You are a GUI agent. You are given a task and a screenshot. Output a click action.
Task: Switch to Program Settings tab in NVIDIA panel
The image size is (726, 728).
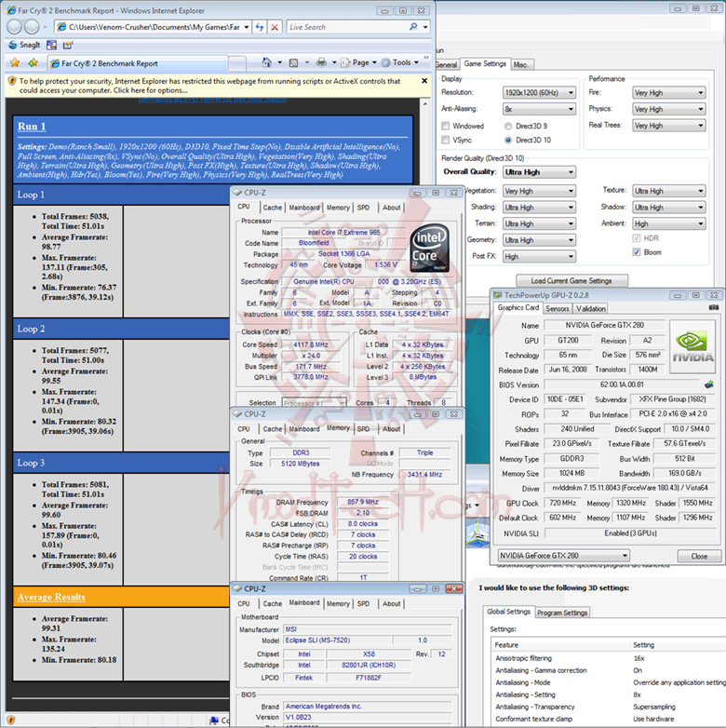(x=562, y=613)
